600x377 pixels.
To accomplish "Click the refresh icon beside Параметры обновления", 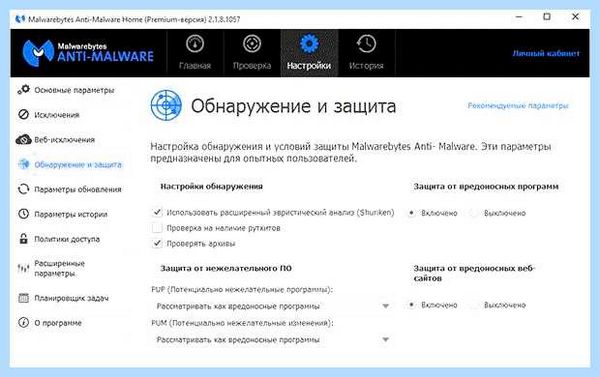I will (23, 189).
